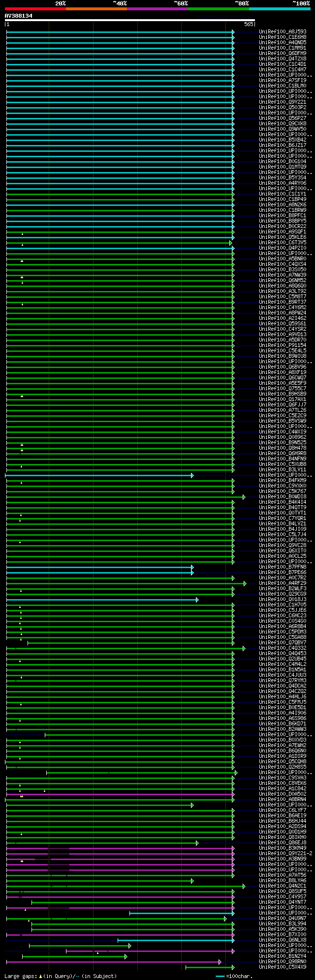Click the label UniRef100_B9WIU8
315x980 pixels.
coord(283,356)
